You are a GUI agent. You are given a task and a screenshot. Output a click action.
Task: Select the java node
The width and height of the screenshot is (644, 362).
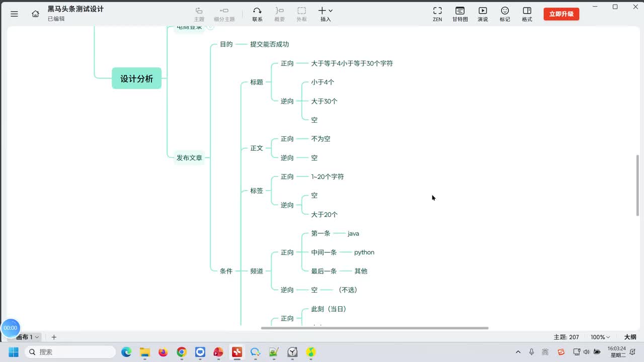click(353, 233)
